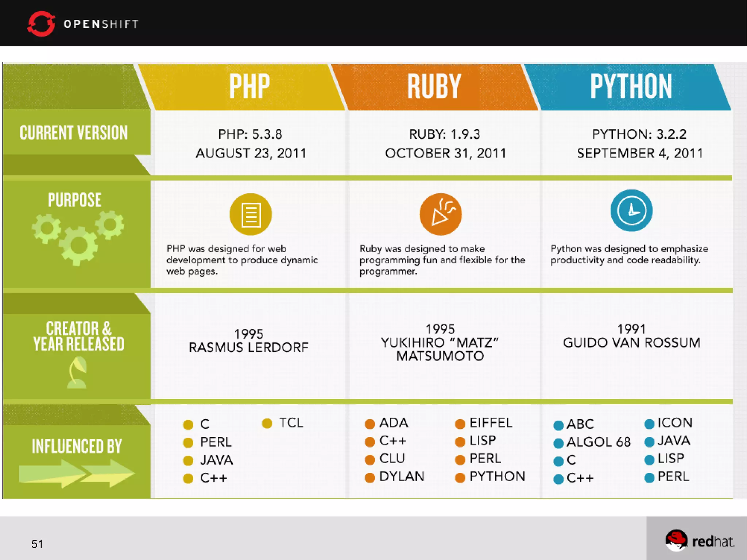The height and width of the screenshot is (560, 747).
Task: Click the Influenced By arrows graphic
Action: pyautogui.click(x=77, y=473)
